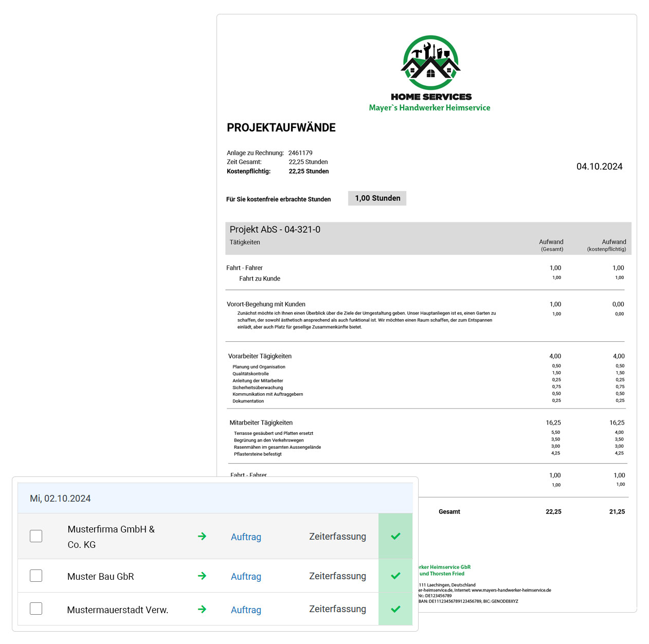Click the Muster Bau GbR company name
Screen dimensions: 649x644
coord(101,576)
